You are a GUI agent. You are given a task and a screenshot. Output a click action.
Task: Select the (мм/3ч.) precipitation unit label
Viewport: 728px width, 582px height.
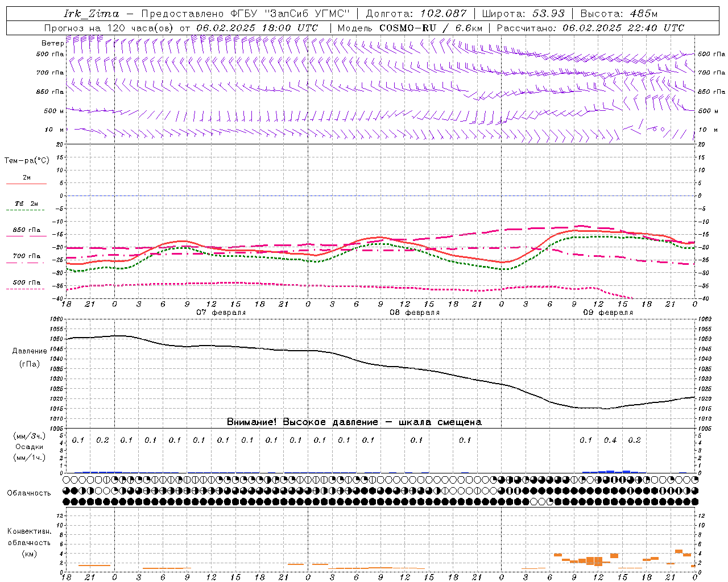point(30,436)
